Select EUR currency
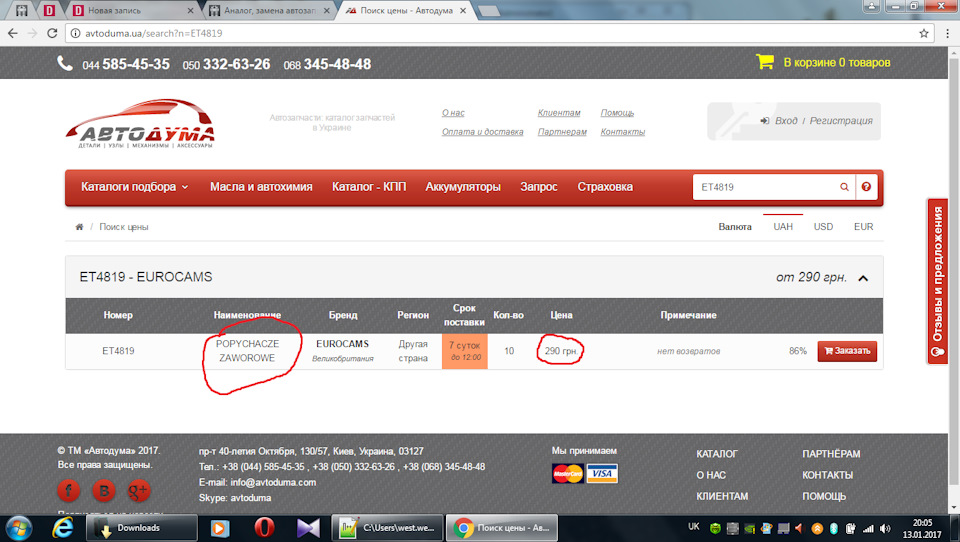The width and height of the screenshot is (960, 542). 864,227
